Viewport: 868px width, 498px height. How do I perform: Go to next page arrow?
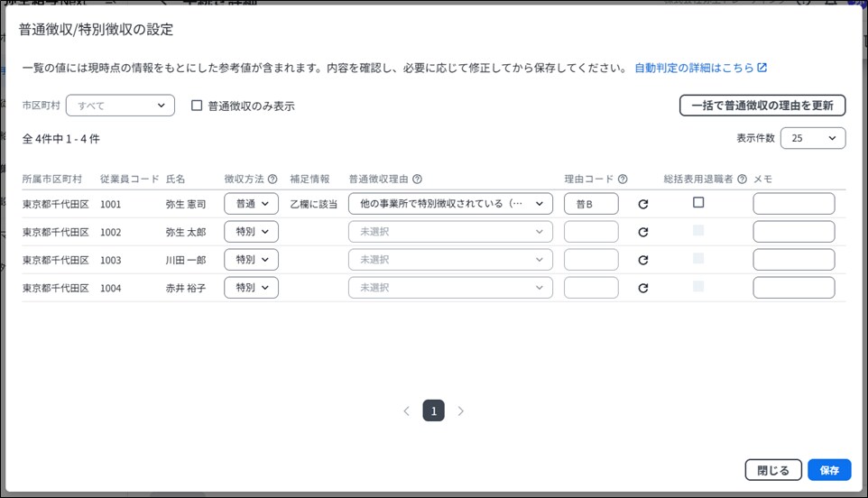pos(460,411)
